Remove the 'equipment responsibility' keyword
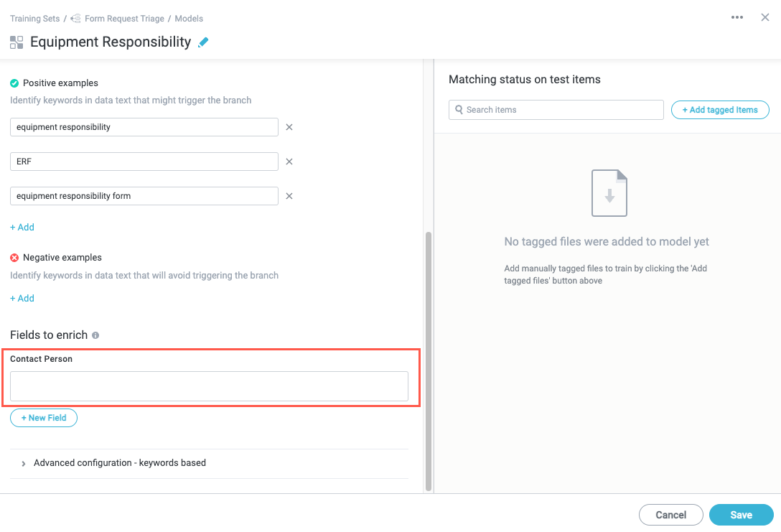The height and width of the screenshot is (532, 781). point(289,127)
